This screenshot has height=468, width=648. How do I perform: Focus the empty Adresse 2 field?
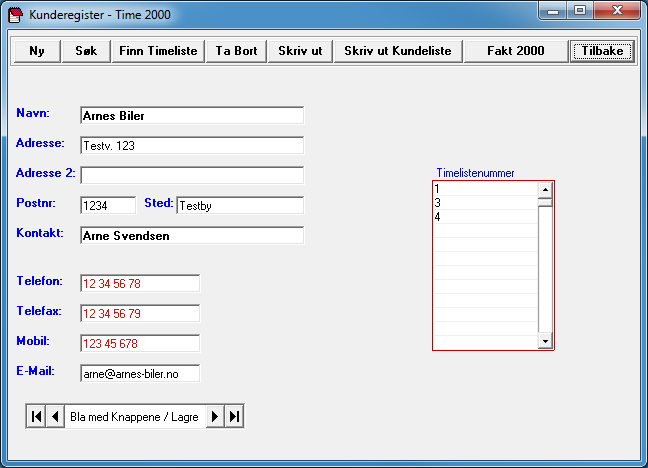[x=191, y=175]
